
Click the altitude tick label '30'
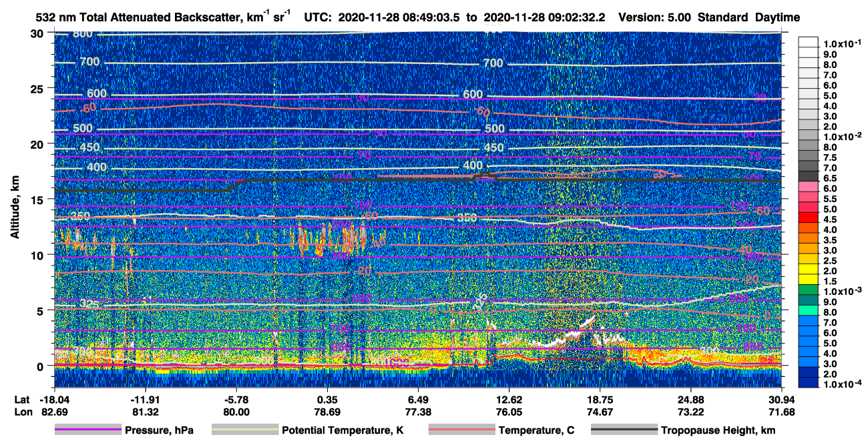[x=38, y=33]
